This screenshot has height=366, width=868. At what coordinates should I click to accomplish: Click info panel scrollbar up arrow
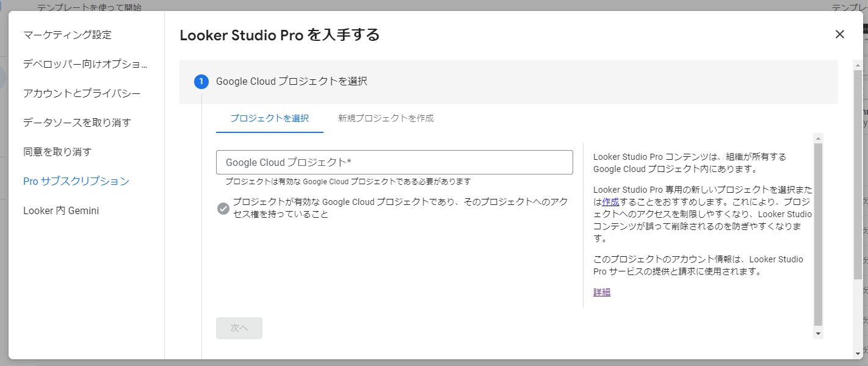click(818, 138)
